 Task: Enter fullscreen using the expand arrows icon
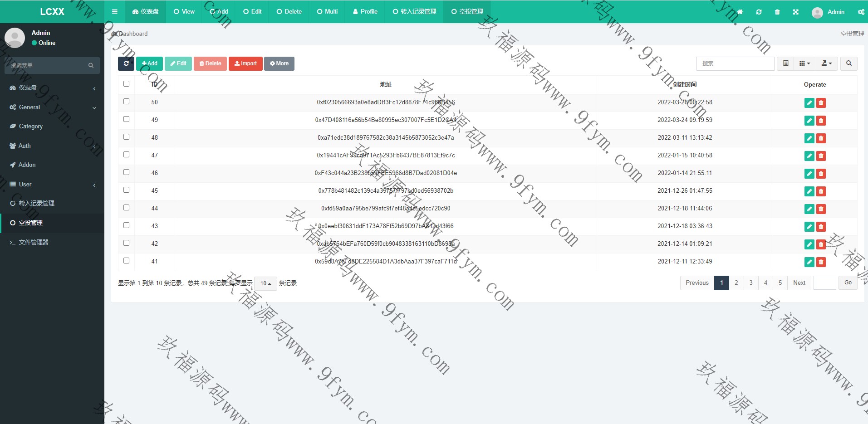[795, 12]
